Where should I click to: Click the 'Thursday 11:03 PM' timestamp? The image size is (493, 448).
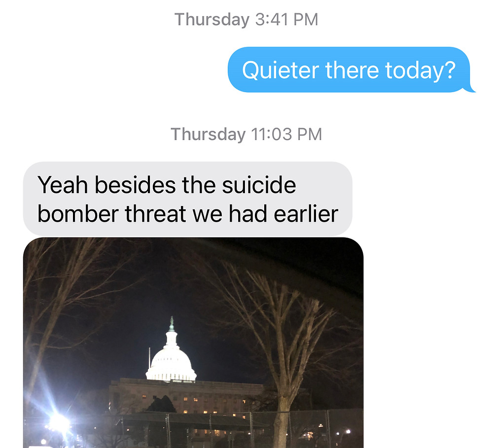[x=246, y=134]
